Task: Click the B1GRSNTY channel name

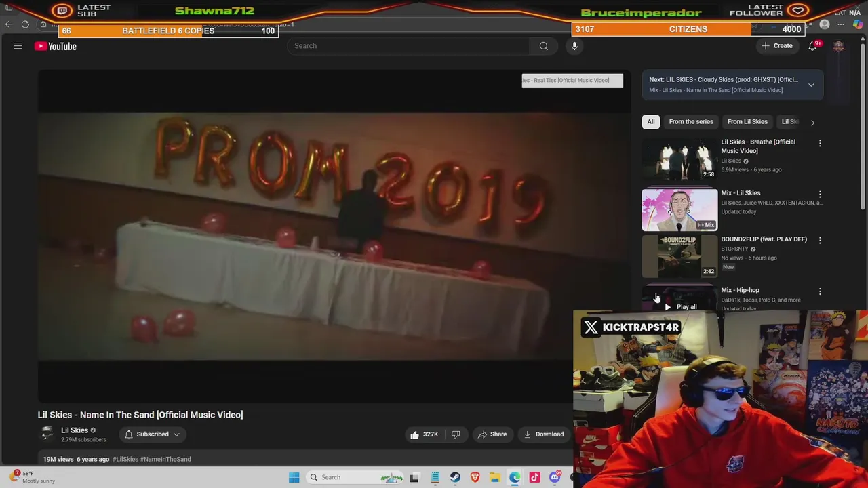Action: pos(734,249)
